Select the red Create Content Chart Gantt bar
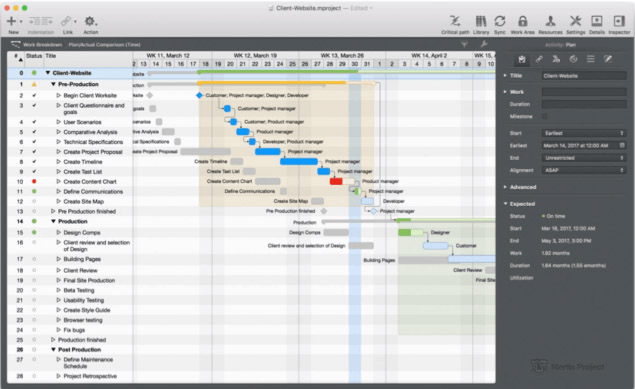This screenshot has height=389, width=635. click(336, 181)
